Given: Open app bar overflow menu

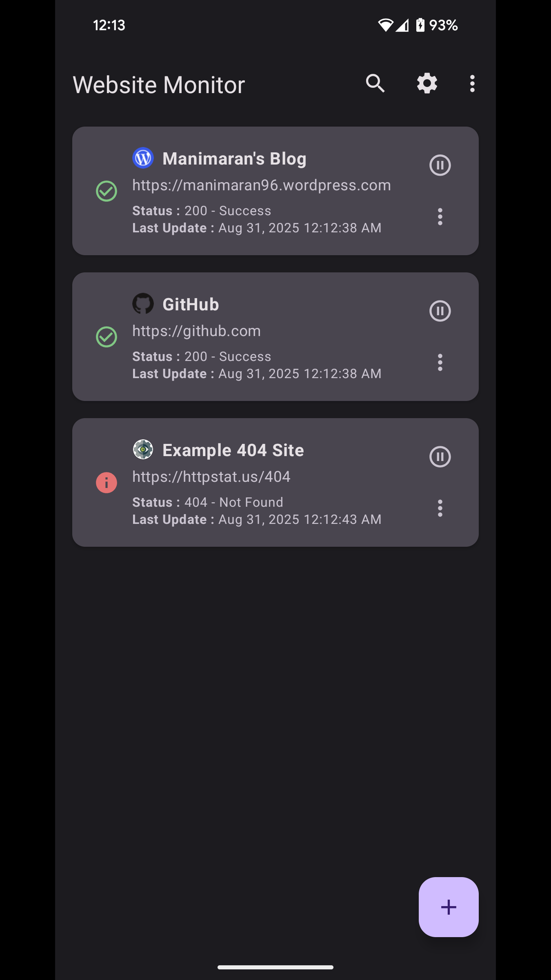Looking at the screenshot, I should [x=472, y=84].
